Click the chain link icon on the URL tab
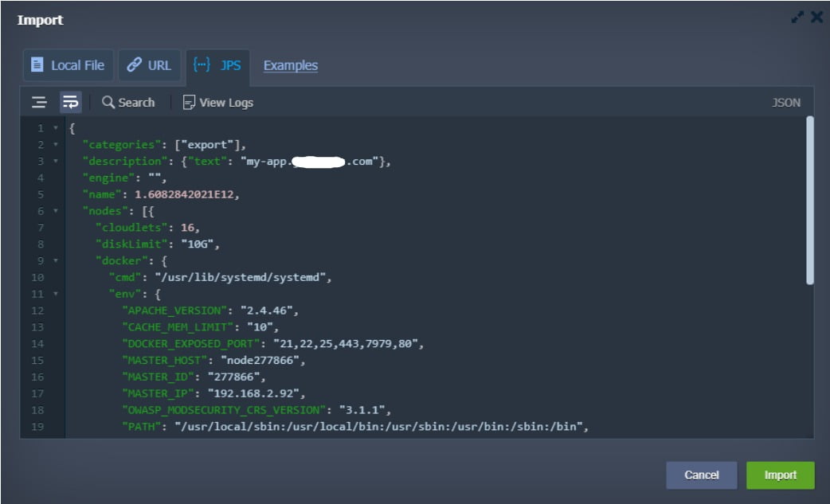 pyautogui.click(x=135, y=65)
